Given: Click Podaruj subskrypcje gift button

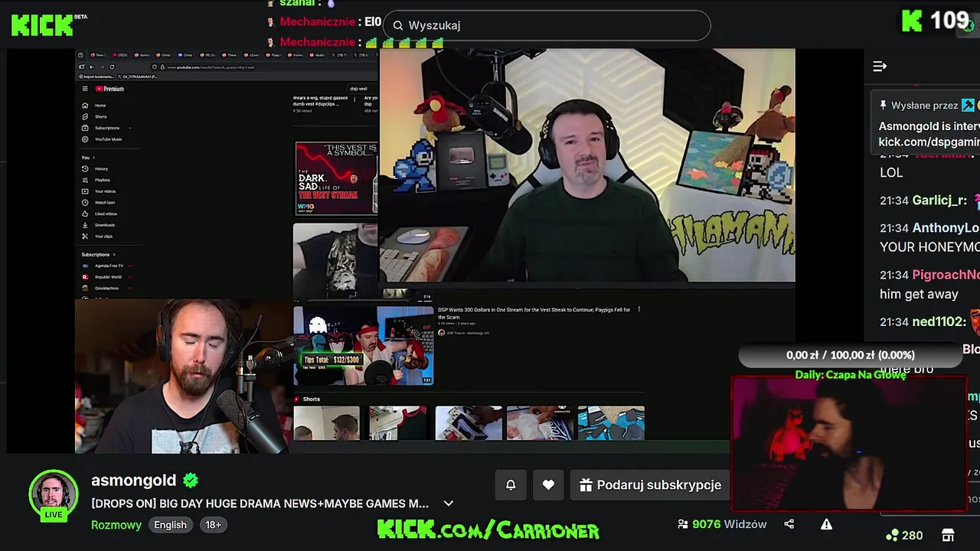Looking at the screenshot, I should [651, 484].
